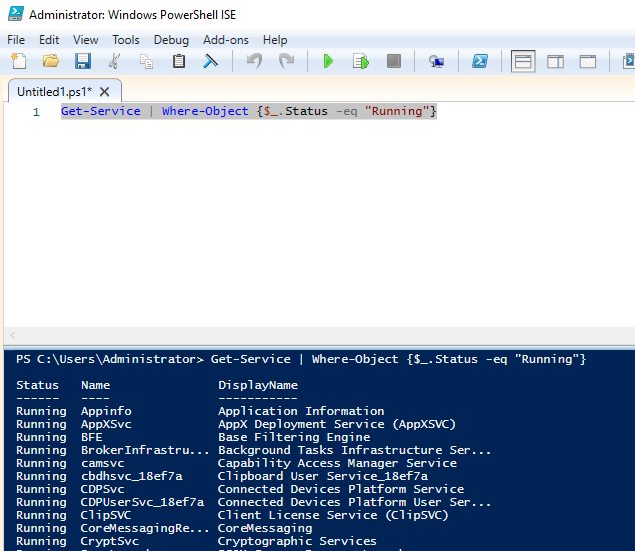This screenshot has width=635, height=551.
Task: Launch PowerShell.exe from the toolbar icon
Action: [x=480, y=62]
